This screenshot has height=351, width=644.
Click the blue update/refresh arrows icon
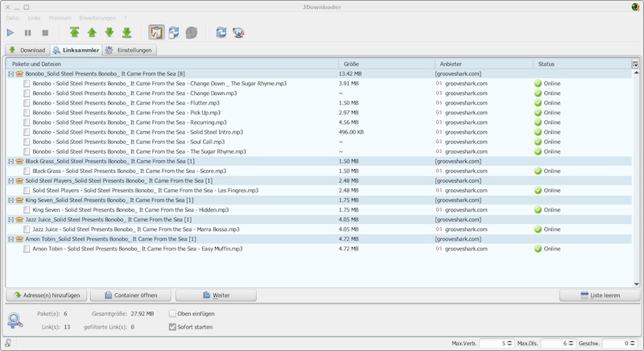point(221,32)
